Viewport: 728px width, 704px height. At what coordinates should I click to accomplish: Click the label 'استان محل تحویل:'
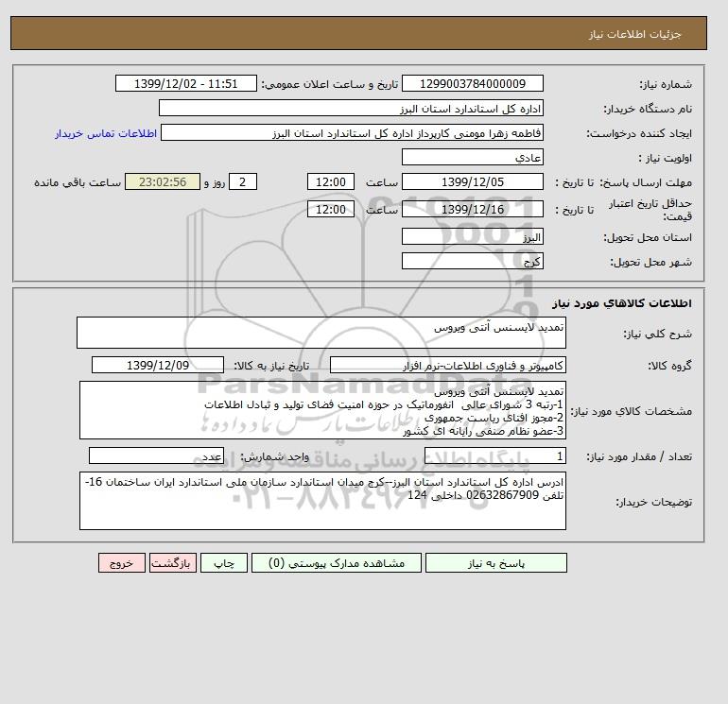648,237
